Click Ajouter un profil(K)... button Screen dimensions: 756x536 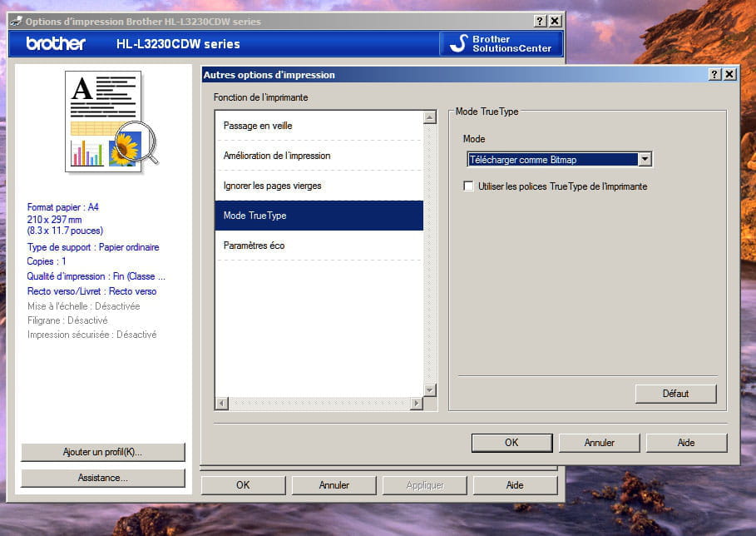(x=102, y=452)
